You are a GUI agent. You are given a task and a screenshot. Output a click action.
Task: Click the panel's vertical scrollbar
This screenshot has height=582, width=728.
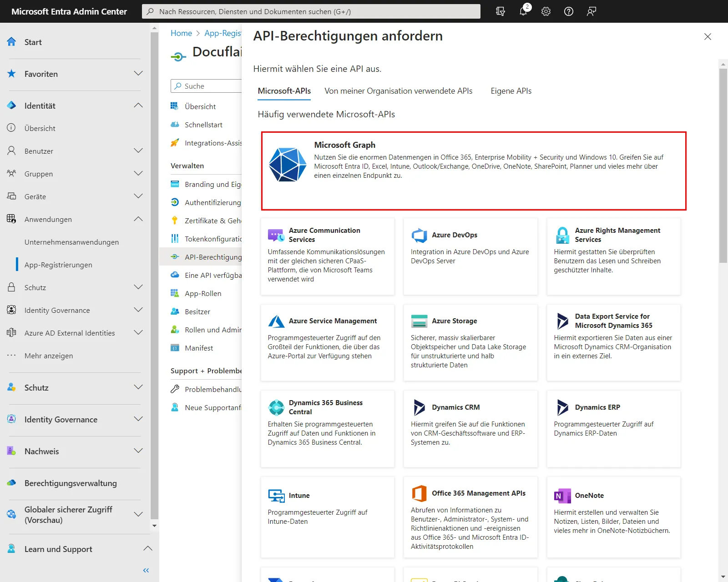pyautogui.click(x=723, y=166)
